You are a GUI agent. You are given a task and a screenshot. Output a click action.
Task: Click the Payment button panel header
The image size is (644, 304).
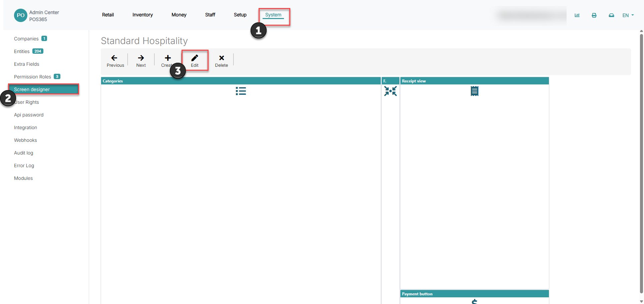click(x=474, y=294)
